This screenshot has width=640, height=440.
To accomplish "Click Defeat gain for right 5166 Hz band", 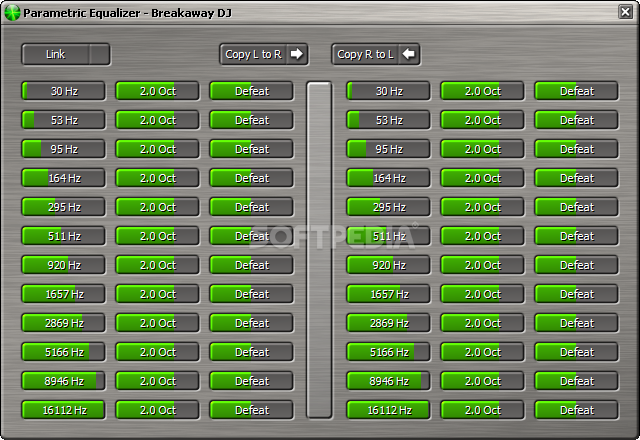I will [x=576, y=352].
